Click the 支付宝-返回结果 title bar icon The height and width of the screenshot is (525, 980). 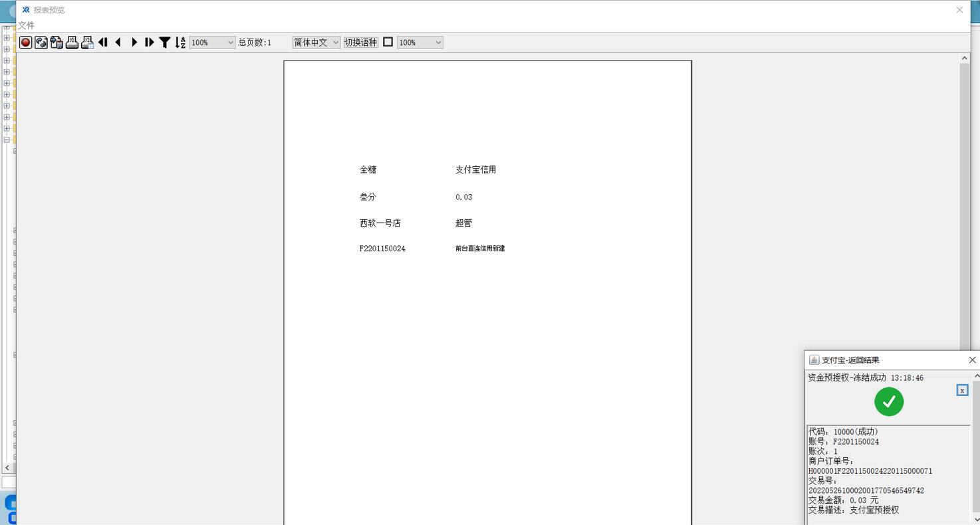point(814,360)
